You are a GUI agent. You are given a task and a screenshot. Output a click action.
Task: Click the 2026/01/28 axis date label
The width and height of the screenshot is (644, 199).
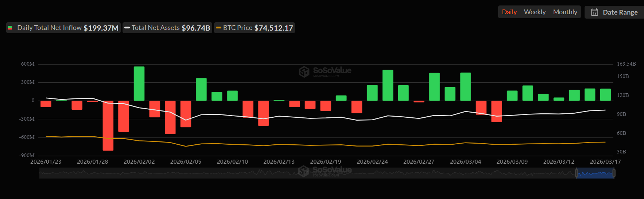click(x=92, y=161)
